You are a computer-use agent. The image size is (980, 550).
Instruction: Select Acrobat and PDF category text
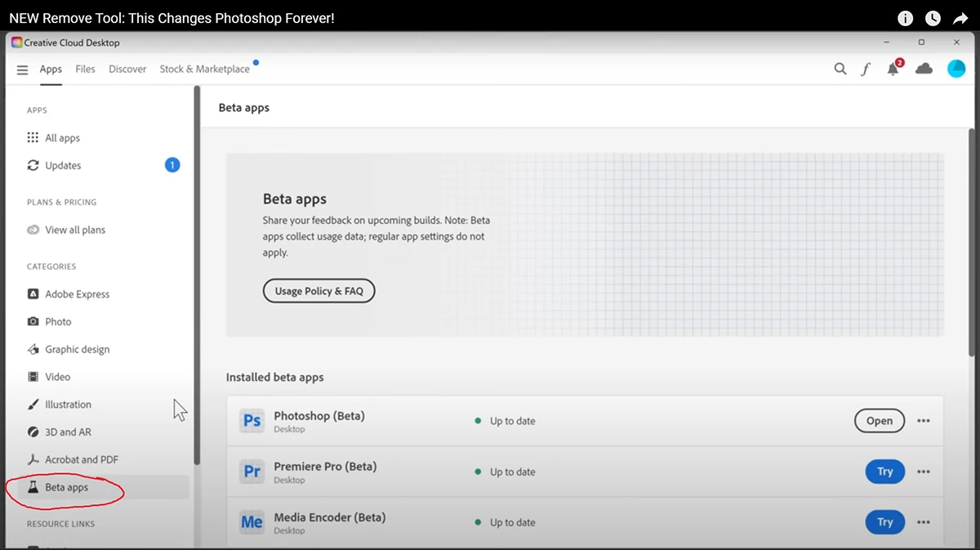(82, 459)
